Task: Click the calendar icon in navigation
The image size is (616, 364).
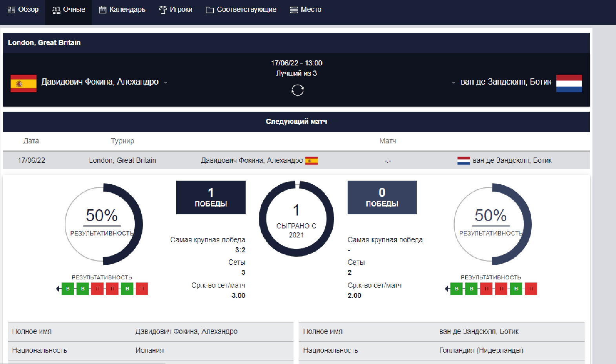Action: tap(103, 10)
